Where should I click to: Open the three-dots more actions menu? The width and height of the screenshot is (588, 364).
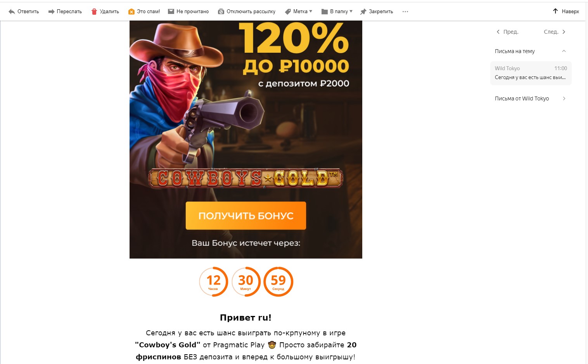[405, 12]
